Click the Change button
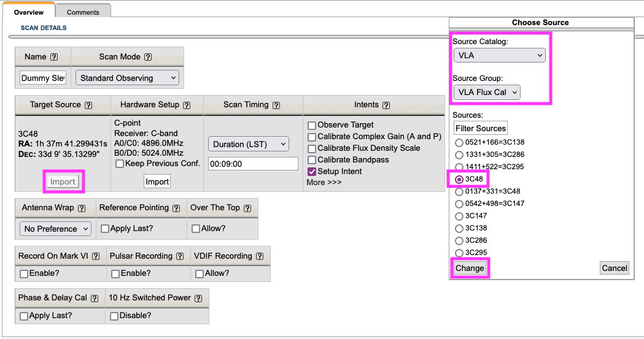The height and width of the screenshot is (339, 644). [470, 268]
